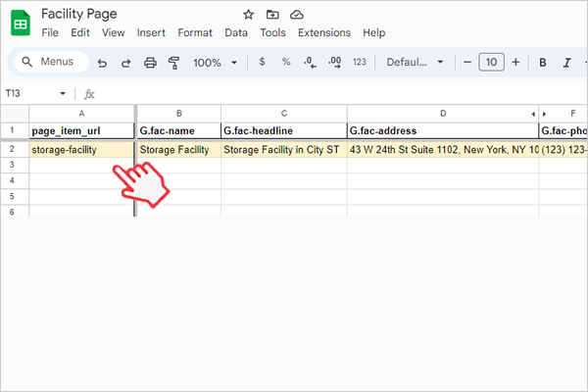Open the Name box dropdown arrow
Screen dimensions: 588x392
(x=63, y=93)
